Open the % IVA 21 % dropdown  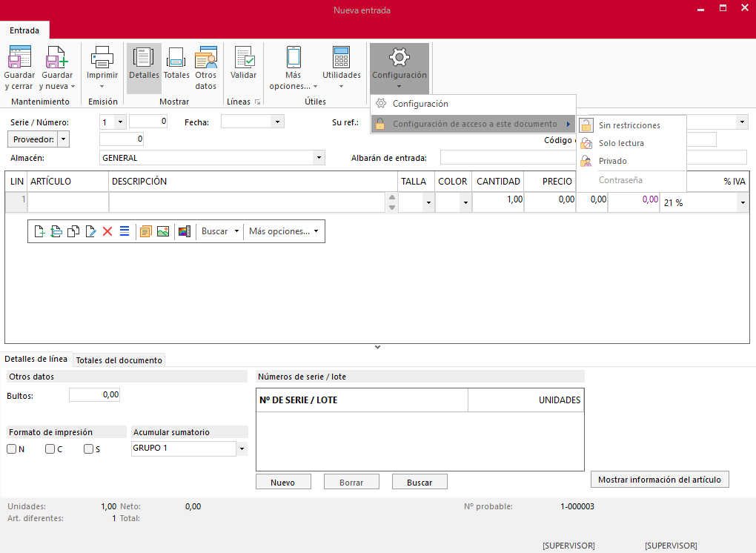tap(743, 203)
